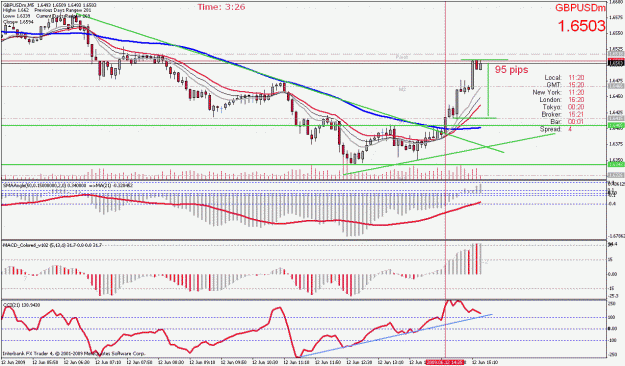The width and height of the screenshot is (625, 366).
Task: Click the GBPUSDm symbol label in the corner
Action: [580, 8]
